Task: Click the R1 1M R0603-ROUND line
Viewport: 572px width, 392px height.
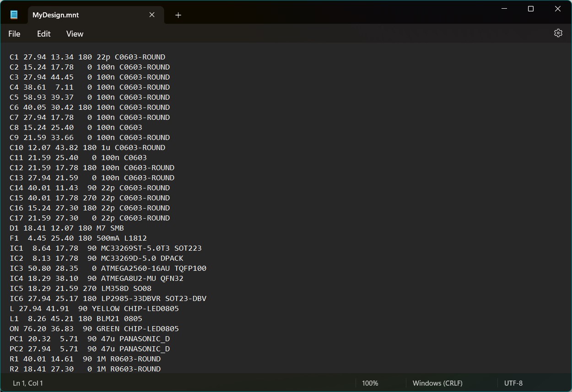Action: [x=85, y=359]
